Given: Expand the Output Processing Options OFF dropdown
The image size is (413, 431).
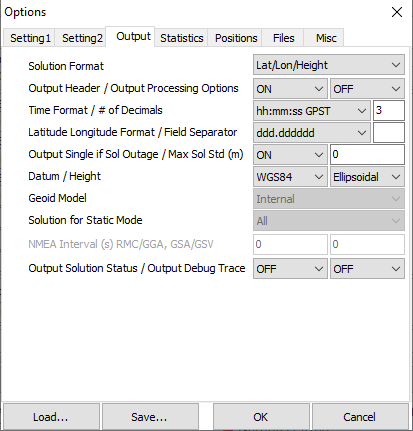Looking at the screenshot, I should pos(367,89).
